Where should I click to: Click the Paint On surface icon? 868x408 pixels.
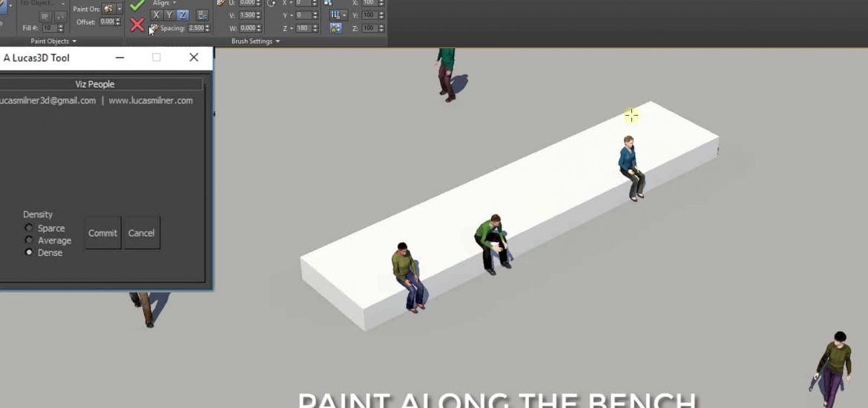[x=108, y=9]
